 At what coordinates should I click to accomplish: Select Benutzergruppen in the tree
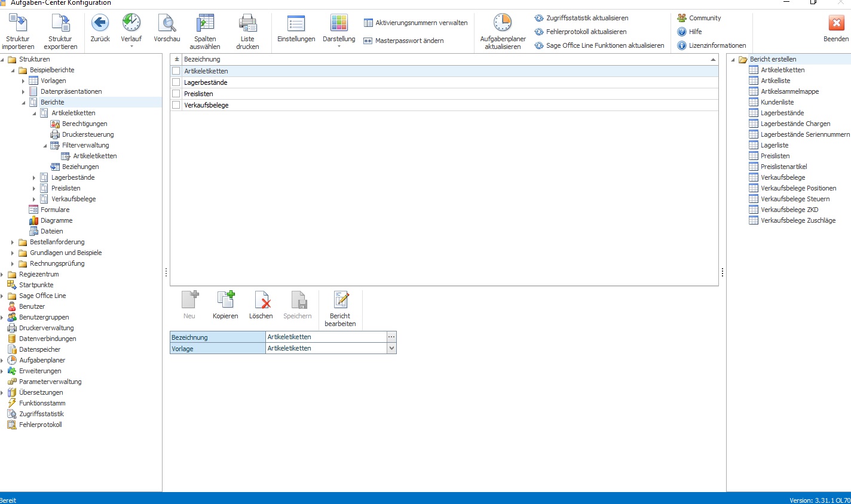(x=44, y=317)
